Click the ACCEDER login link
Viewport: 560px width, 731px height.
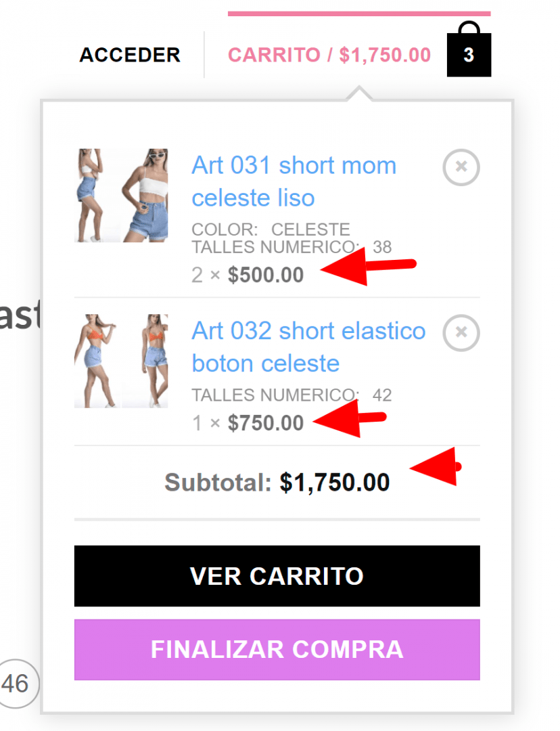point(130,55)
